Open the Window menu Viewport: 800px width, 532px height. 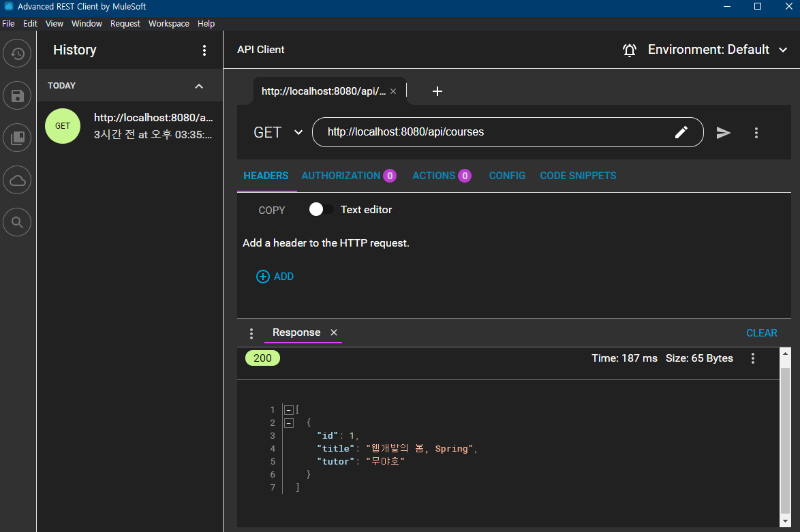tap(87, 23)
